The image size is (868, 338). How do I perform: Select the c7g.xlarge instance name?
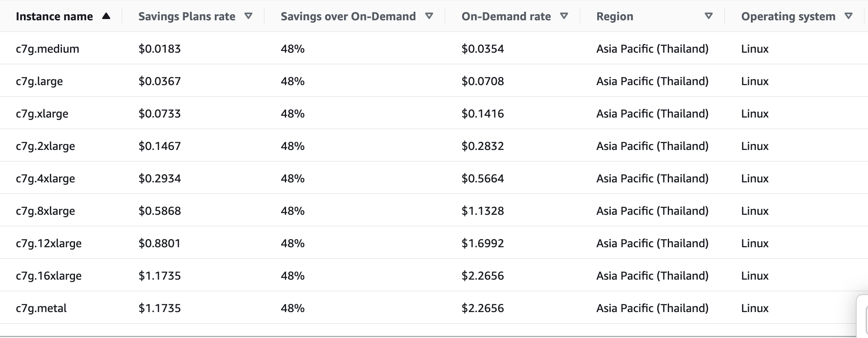pos(42,114)
